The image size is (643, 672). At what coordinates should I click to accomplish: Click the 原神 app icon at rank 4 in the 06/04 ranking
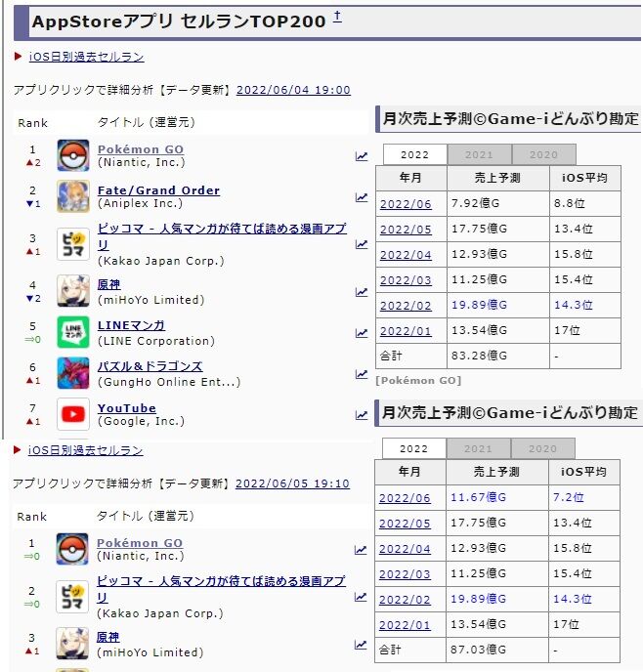click(x=73, y=291)
